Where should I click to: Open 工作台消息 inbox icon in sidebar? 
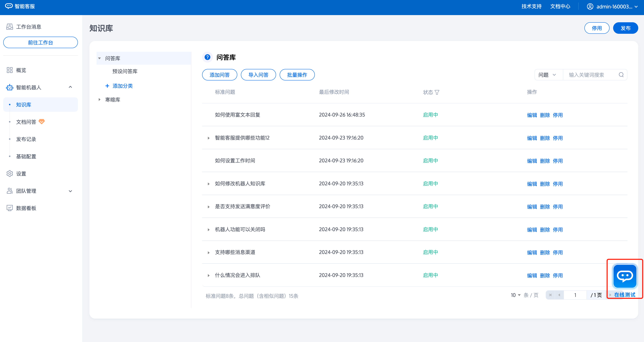(10, 27)
